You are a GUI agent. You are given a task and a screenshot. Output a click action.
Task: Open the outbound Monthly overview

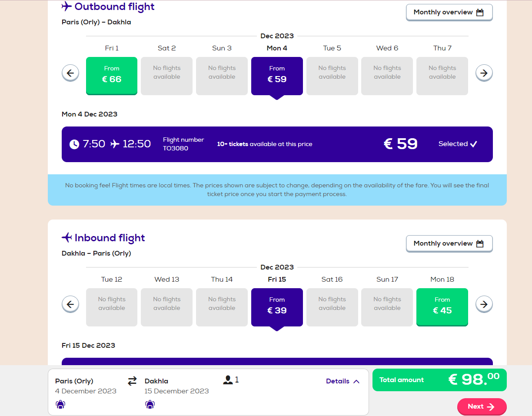[449, 13]
